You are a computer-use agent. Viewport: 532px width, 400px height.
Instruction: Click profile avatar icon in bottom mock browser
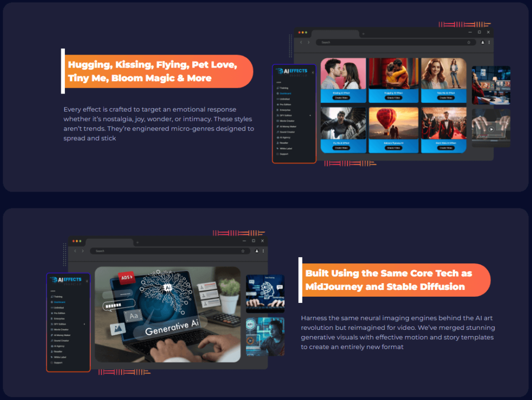click(x=257, y=251)
